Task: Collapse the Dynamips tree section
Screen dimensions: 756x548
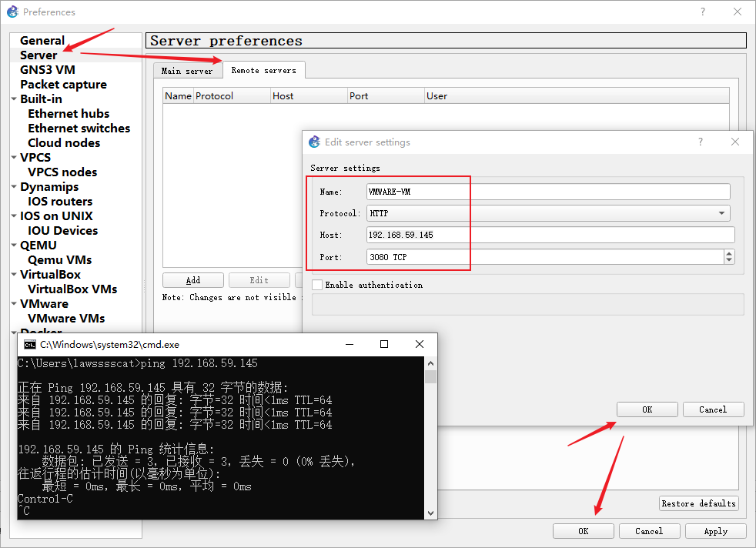Action: 14,186
